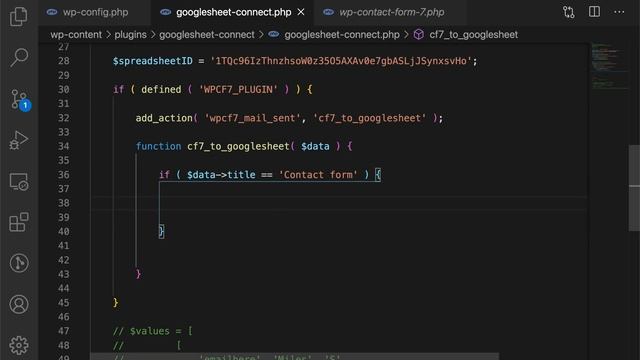Click the compare changes icon in editor toolbar
The width and height of the screenshot is (640, 360).
pos(569,12)
